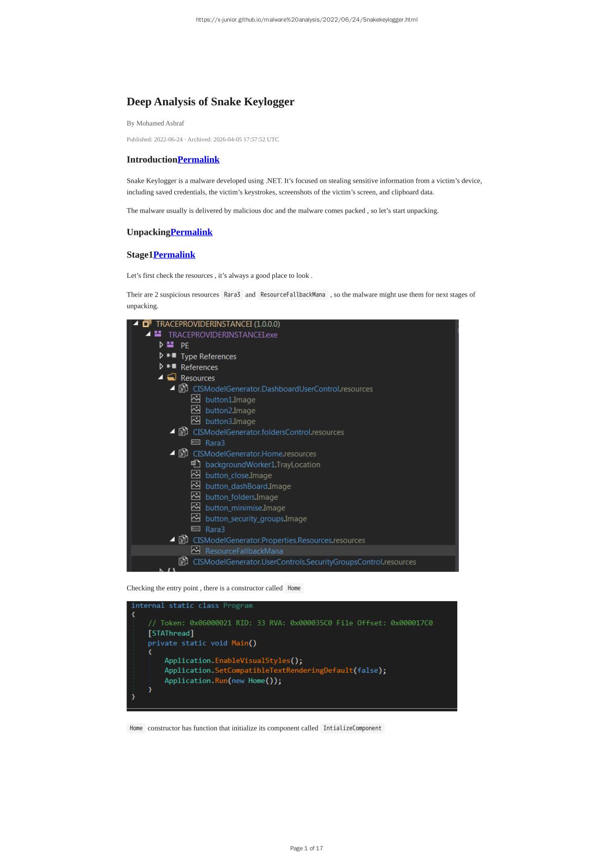
Task: Click the image icon beside button_minimise.Image
Action: pyautogui.click(x=196, y=508)
